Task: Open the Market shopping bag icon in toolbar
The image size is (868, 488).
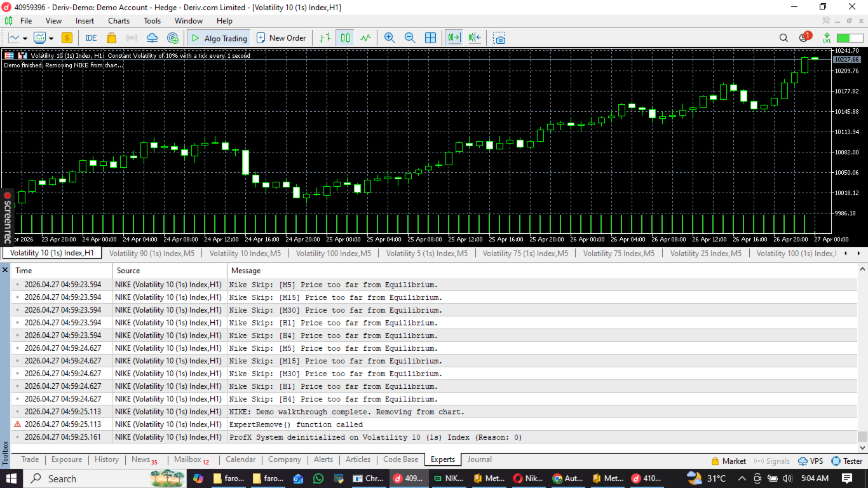Action: tap(112, 38)
